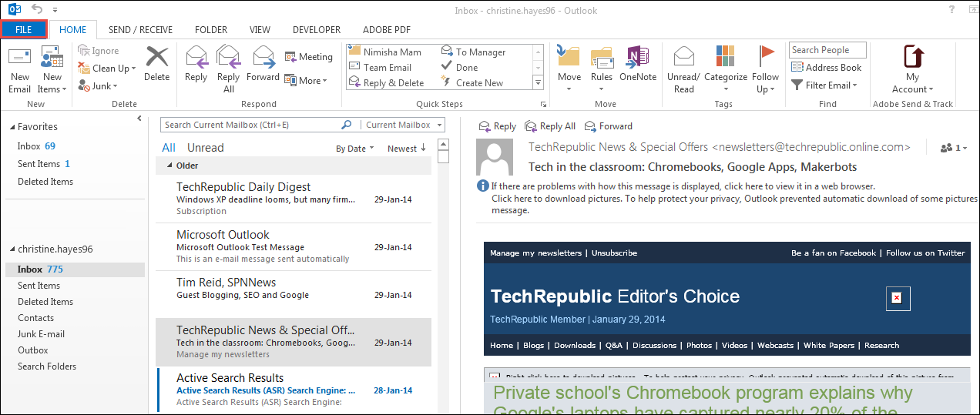
Task: Open the Follow Up flag menu
Action: pyautogui.click(x=766, y=69)
